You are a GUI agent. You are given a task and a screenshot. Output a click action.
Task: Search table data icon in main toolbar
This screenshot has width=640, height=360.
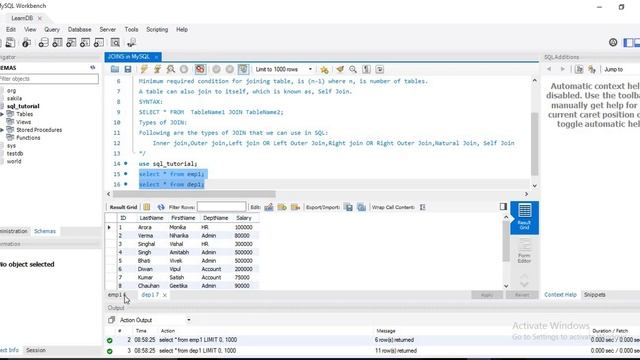click(x=116, y=42)
